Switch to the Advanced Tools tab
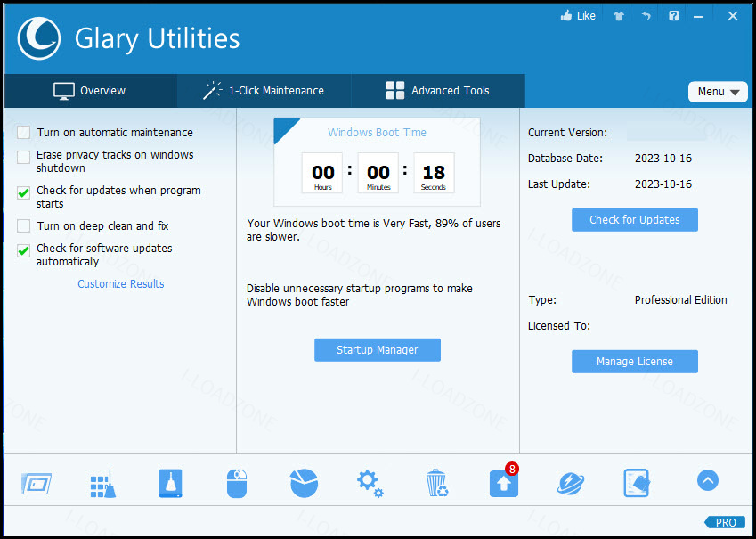The height and width of the screenshot is (539, 756). [438, 91]
